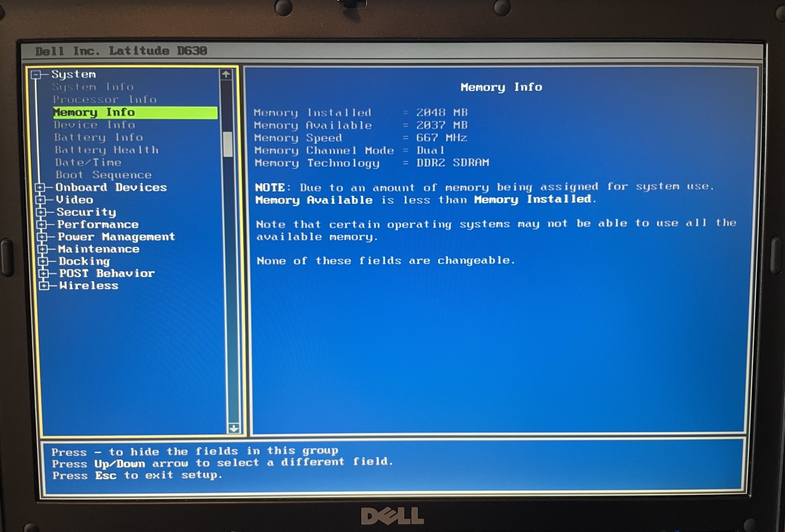
Task: Select Processor Info entry
Action: coord(105,100)
